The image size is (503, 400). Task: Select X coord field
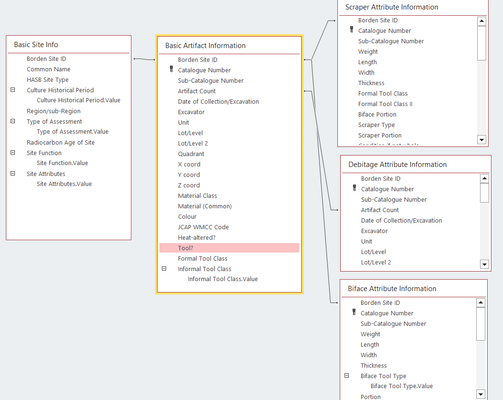(189, 164)
